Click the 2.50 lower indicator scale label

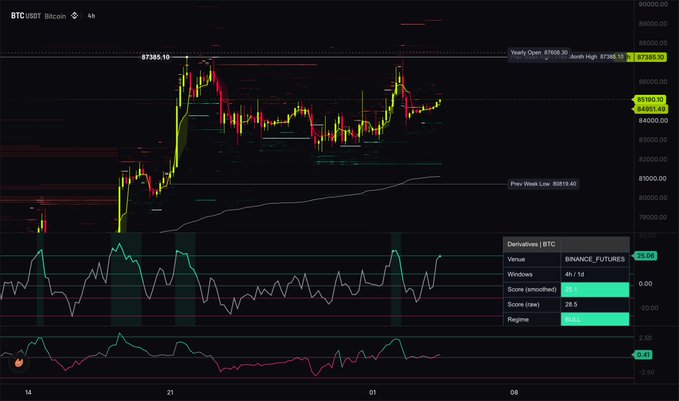click(645, 338)
